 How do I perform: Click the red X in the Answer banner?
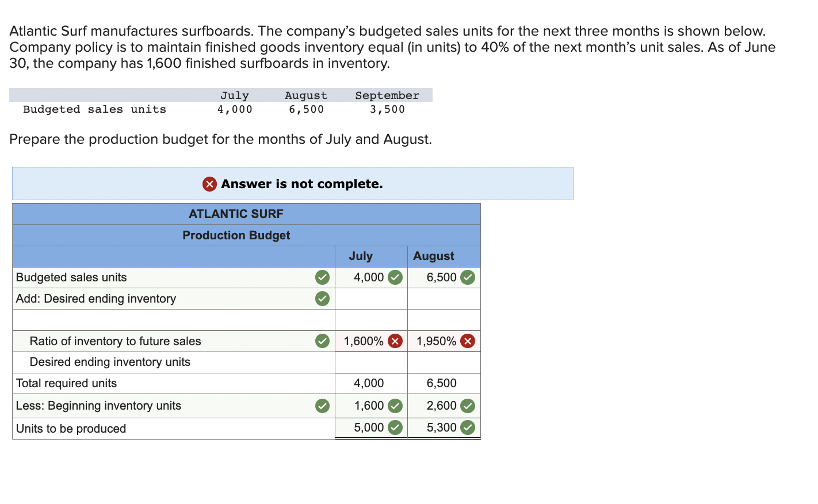208,184
